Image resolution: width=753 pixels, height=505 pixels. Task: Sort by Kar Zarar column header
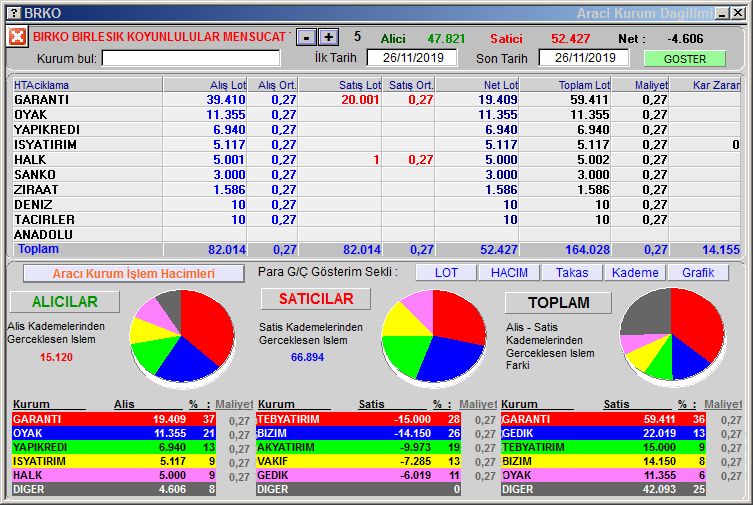tap(705, 85)
